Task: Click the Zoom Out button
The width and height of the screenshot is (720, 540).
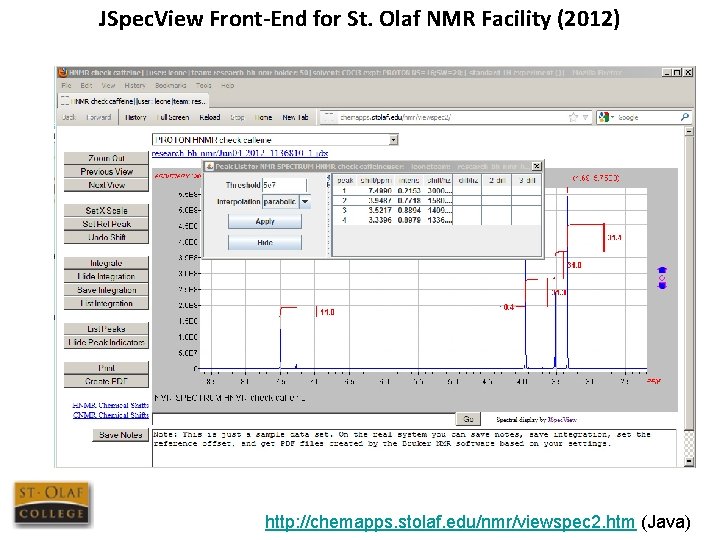Action: pyautogui.click(x=106, y=158)
